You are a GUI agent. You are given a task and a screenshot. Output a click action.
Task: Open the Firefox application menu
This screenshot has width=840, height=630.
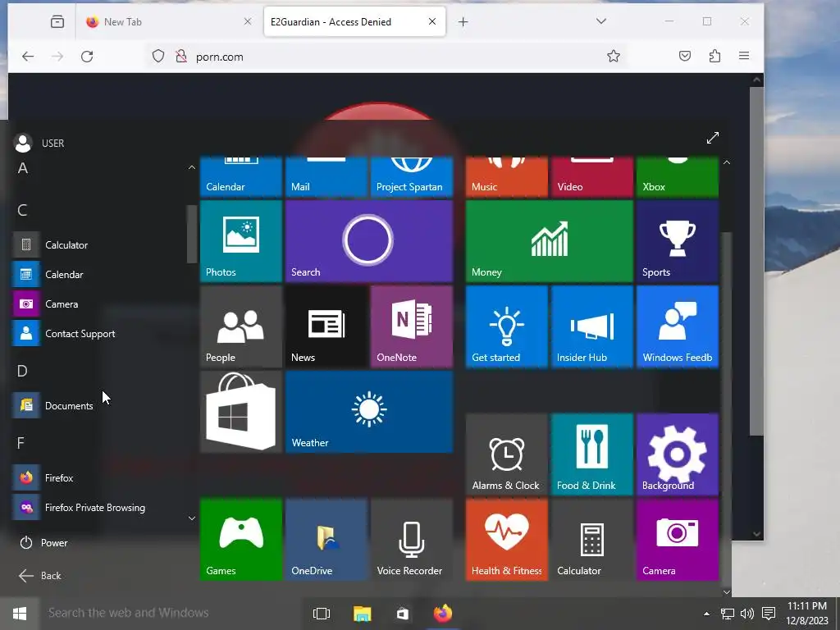point(743,56)
